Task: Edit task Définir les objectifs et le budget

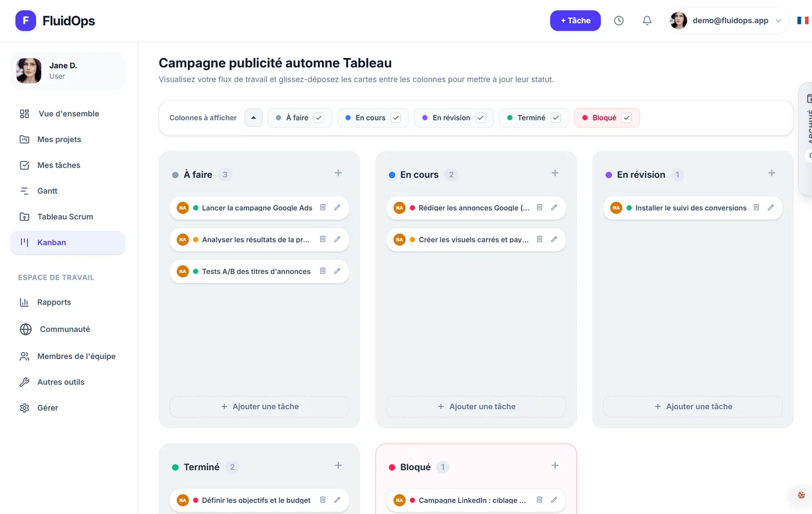Action: (337, 500)
